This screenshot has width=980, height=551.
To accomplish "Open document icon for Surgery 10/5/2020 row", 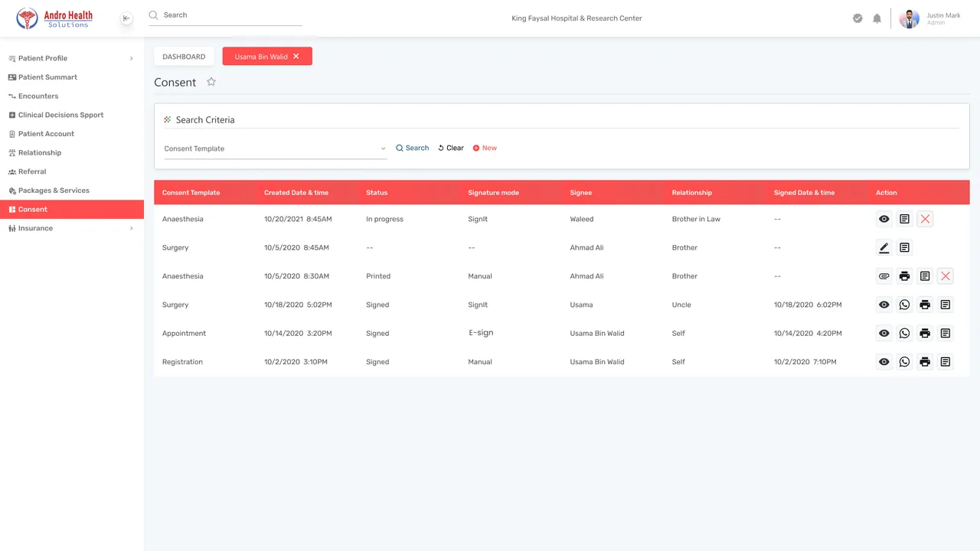I will [904, 248].
